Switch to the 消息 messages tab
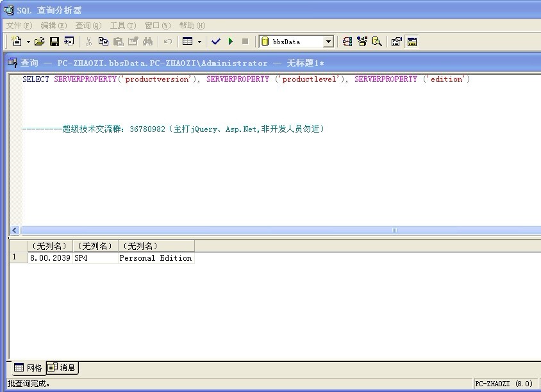Screen dimensions: 541x392 (62, 368)
